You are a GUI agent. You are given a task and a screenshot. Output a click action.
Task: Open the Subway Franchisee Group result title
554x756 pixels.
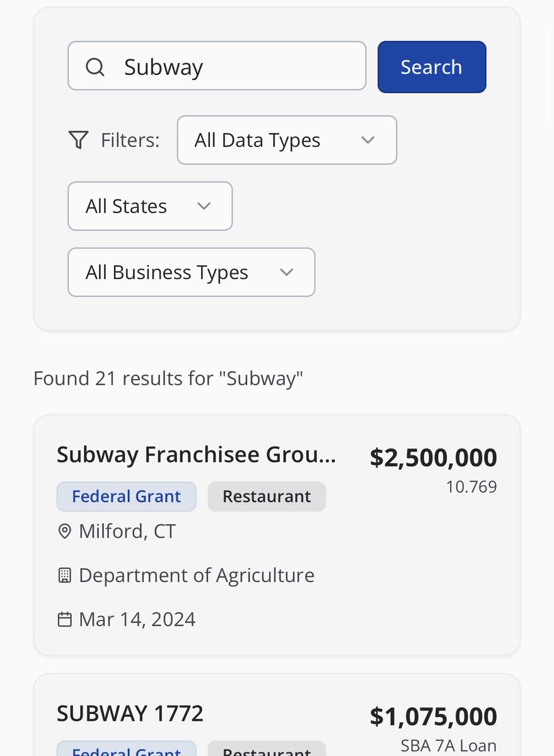pos(196,455)
